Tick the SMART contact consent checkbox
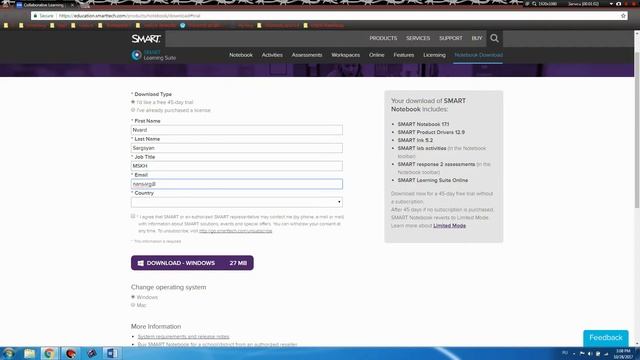This screenshot has width=640, height=360. point(133,216)
